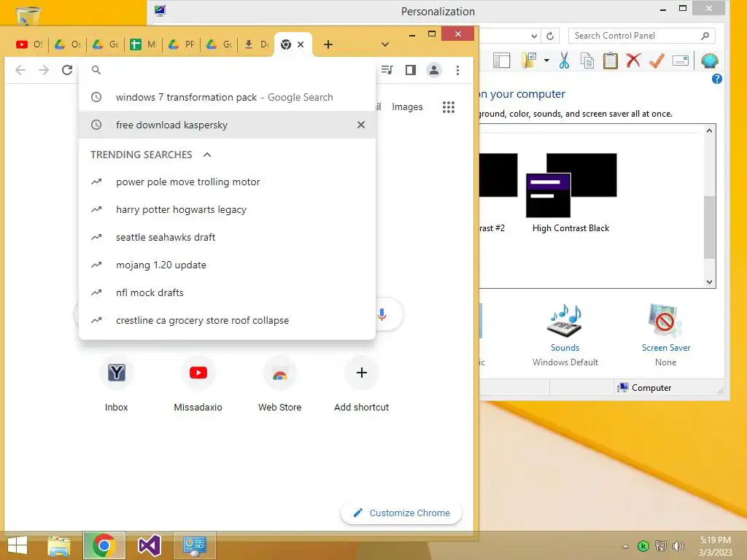
Task: Open the Missadaxio YouTube shortcut
Action: point(198,384)
